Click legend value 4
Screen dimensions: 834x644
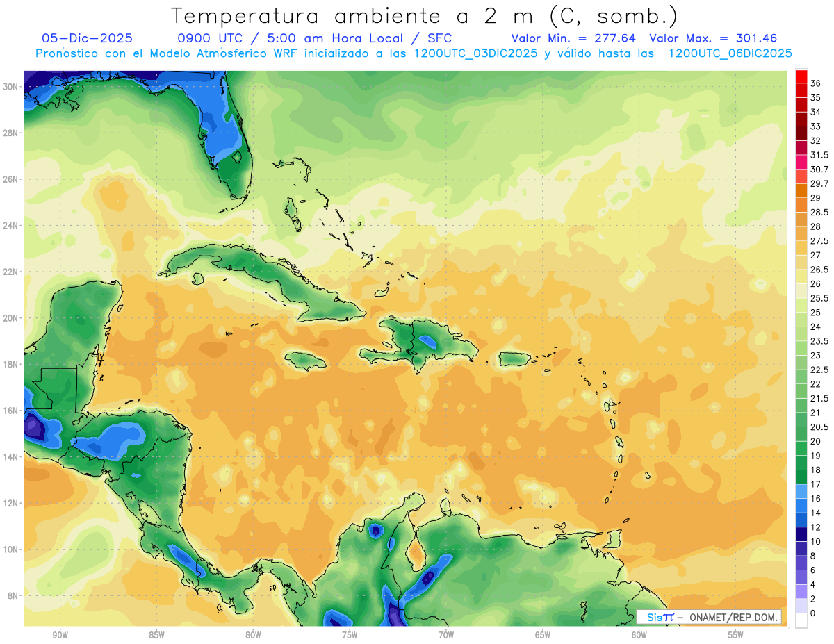[813, 584]
